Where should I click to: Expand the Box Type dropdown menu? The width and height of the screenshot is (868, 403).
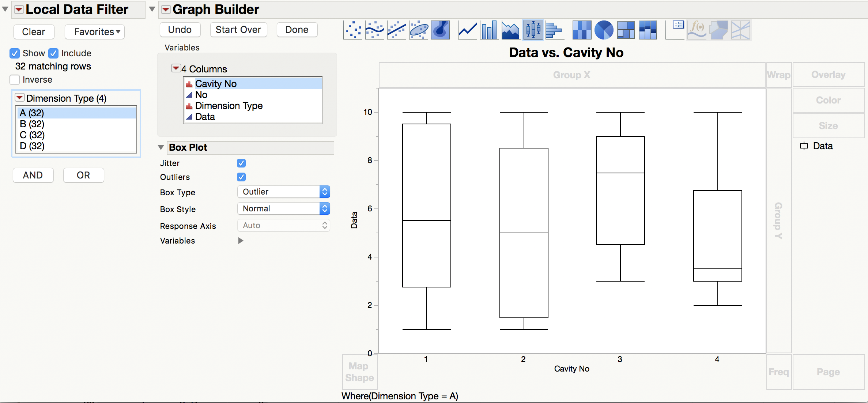282,192
